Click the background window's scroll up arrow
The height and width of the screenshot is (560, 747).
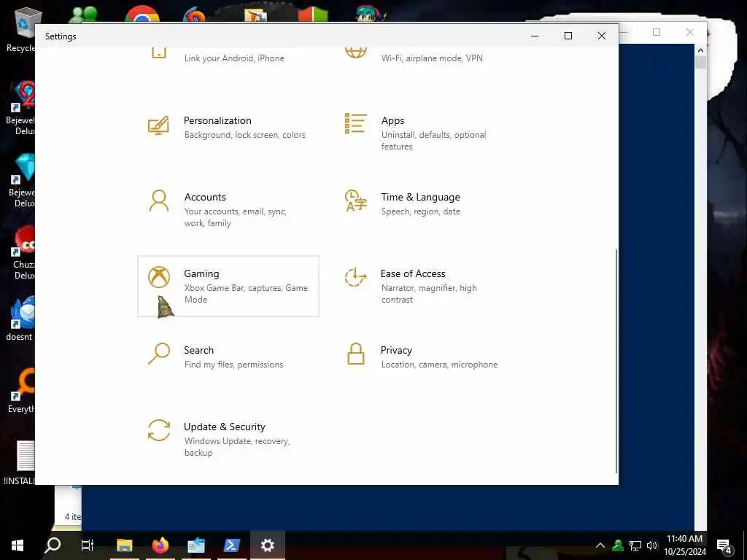[700, 50]
